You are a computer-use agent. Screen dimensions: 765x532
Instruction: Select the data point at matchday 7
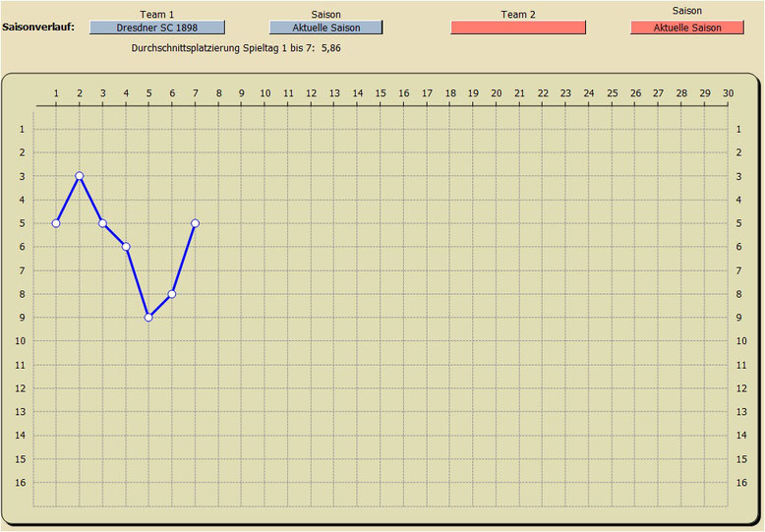click(195, 223)
